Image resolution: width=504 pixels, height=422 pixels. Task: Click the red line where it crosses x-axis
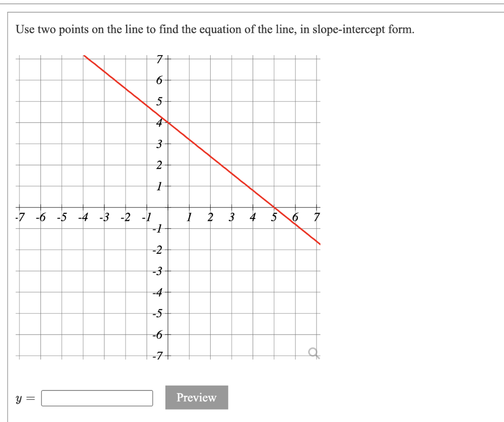pyautogui.click(x=273, y=208)
